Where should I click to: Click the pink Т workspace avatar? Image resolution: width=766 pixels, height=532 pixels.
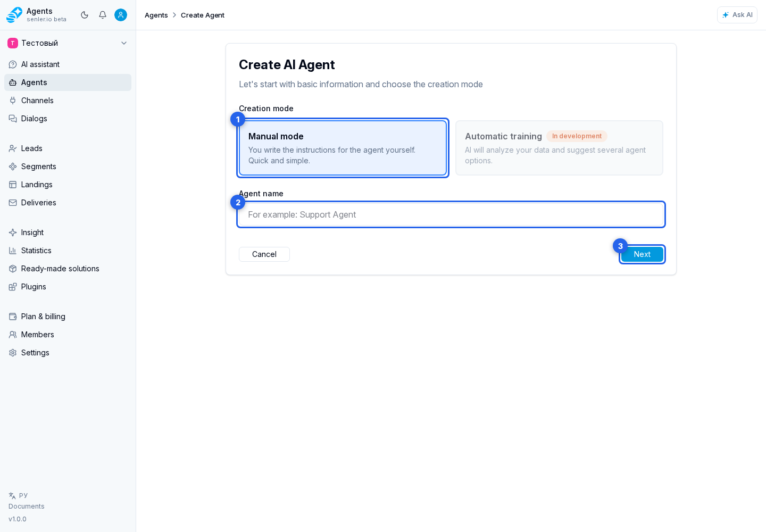click(x=13, y=43)
